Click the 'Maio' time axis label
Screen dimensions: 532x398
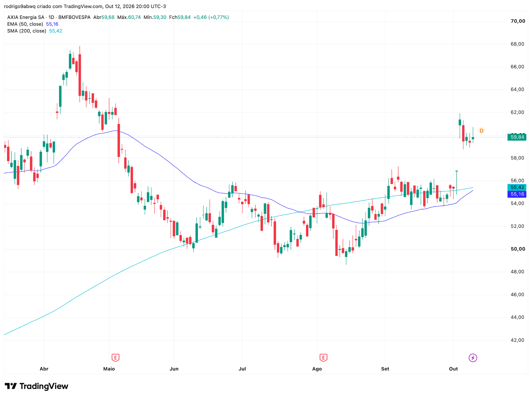pos(109,369)
